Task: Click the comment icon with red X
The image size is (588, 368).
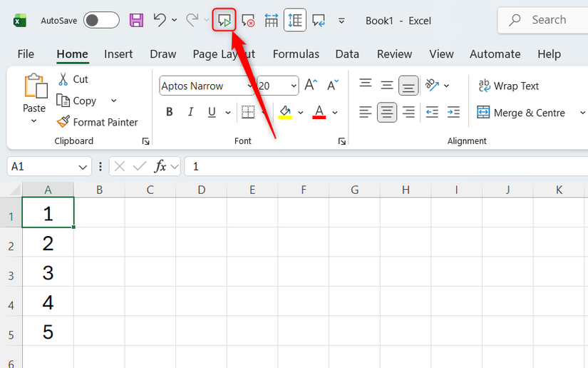Action: [248, 20]
